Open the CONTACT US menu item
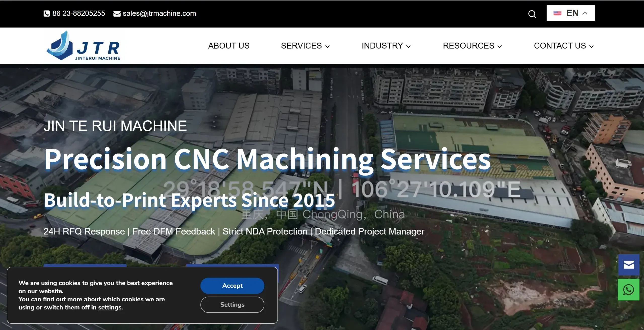The height and width of the screenshot is (330, 644). [560, 46]
